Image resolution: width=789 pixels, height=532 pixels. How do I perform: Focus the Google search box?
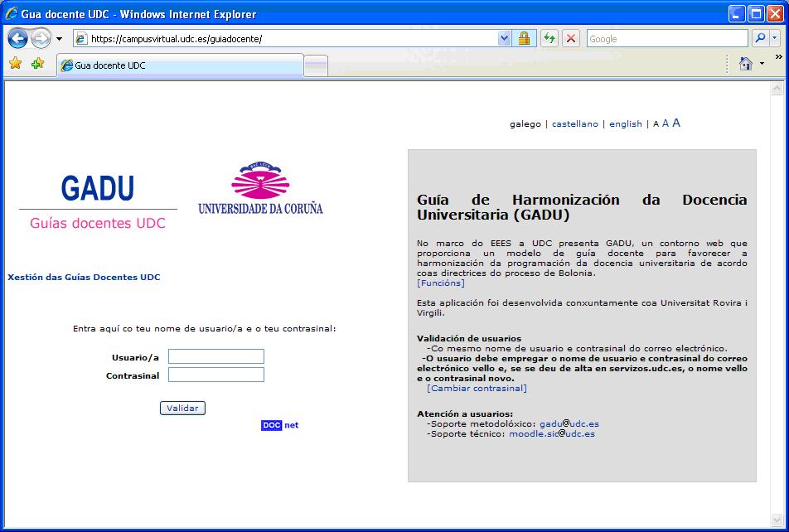(667, 39)
